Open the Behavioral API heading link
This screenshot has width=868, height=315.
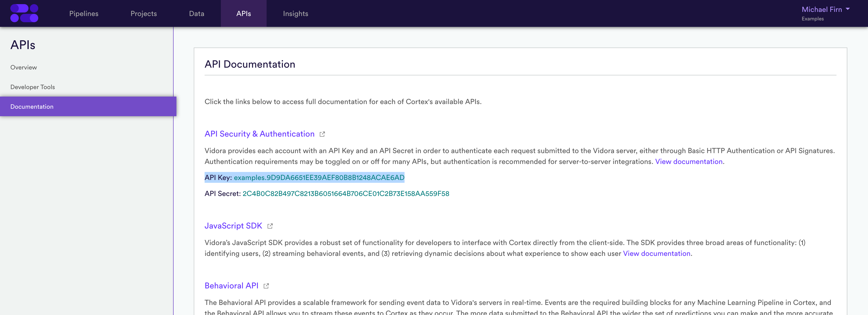tap(231, 286)
